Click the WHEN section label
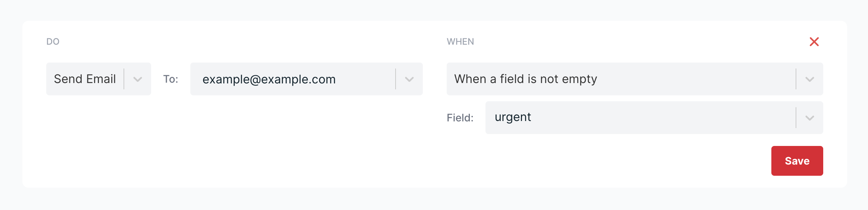This screenshot has width=868, height=210. pos(460,42)
